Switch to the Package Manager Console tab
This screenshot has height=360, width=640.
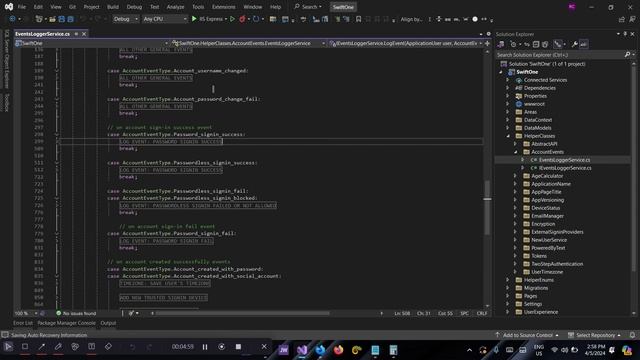pos(67,323)
